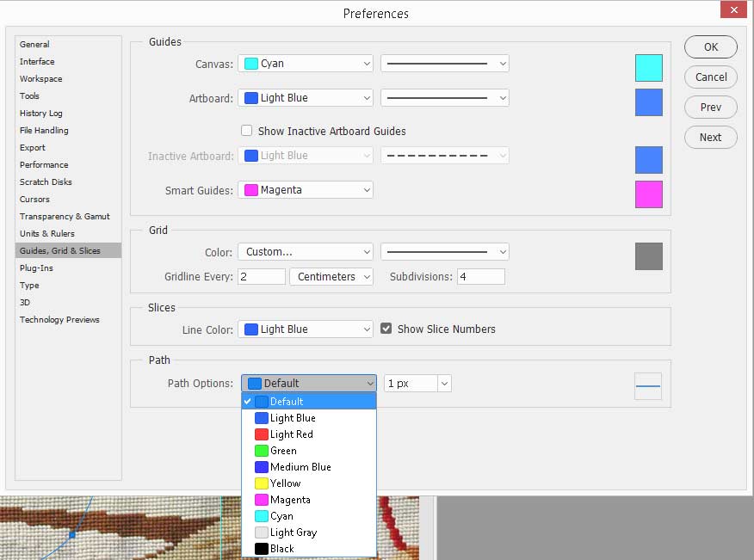The image size is (754, 560).
Task: Open the Canvas guide line style dropdown
Action: click(445, 64)
